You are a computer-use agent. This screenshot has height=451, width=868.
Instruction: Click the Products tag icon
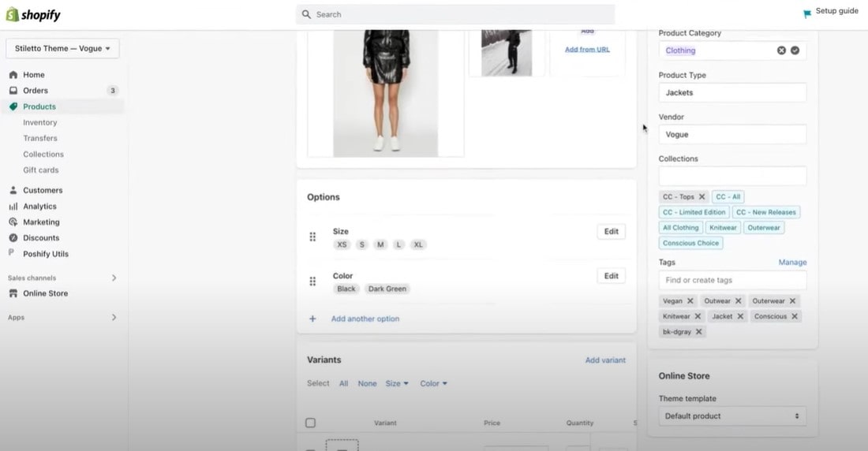pyautogui.click(x=13, y=106)
